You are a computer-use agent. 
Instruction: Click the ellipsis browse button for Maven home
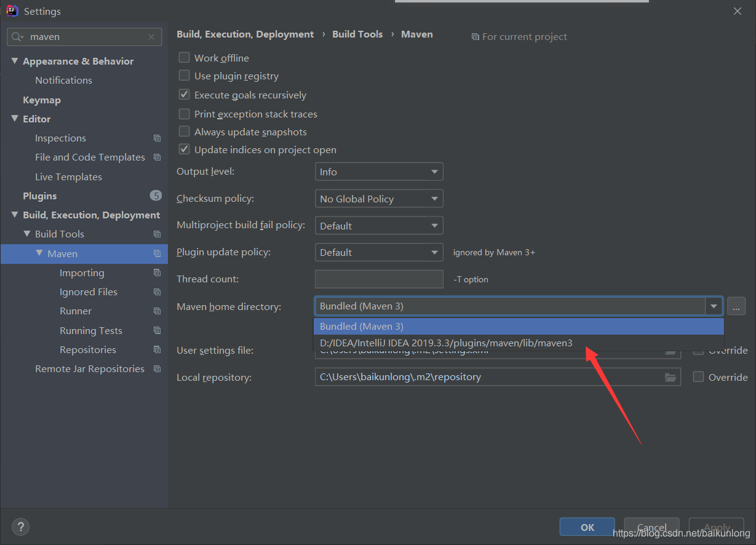736,306
